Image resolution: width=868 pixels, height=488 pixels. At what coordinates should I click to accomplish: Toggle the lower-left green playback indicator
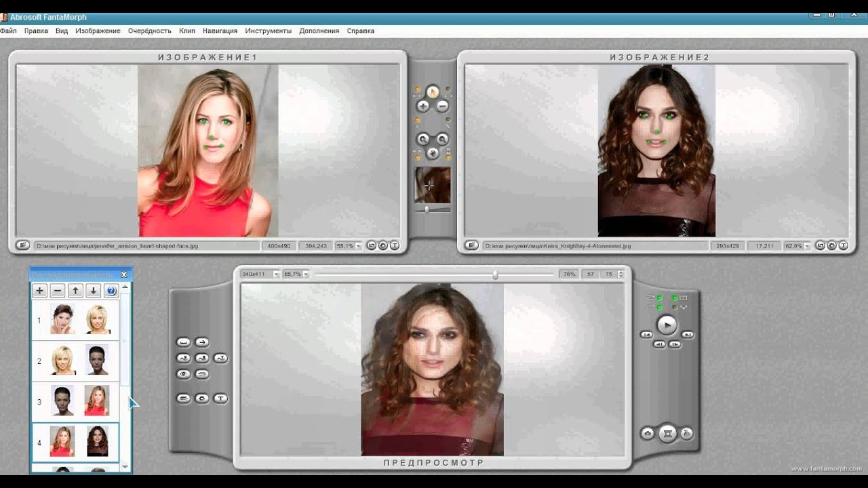point(659,307)
